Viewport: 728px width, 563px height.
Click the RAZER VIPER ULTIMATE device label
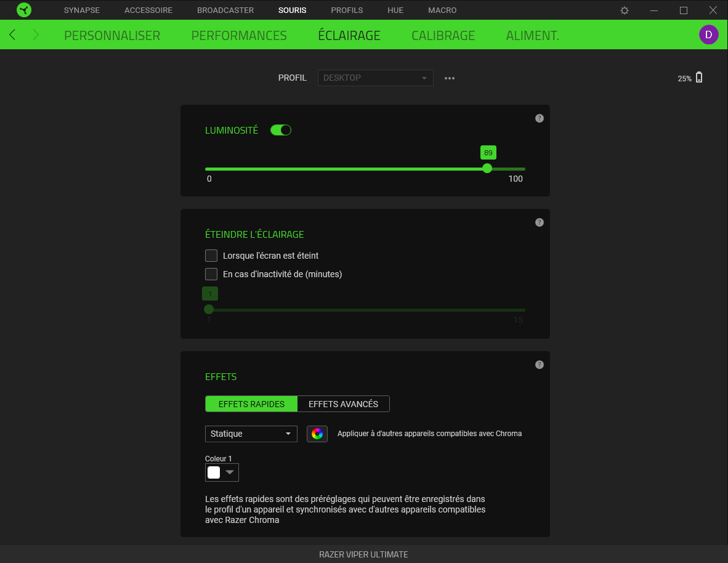pos(363,554)
